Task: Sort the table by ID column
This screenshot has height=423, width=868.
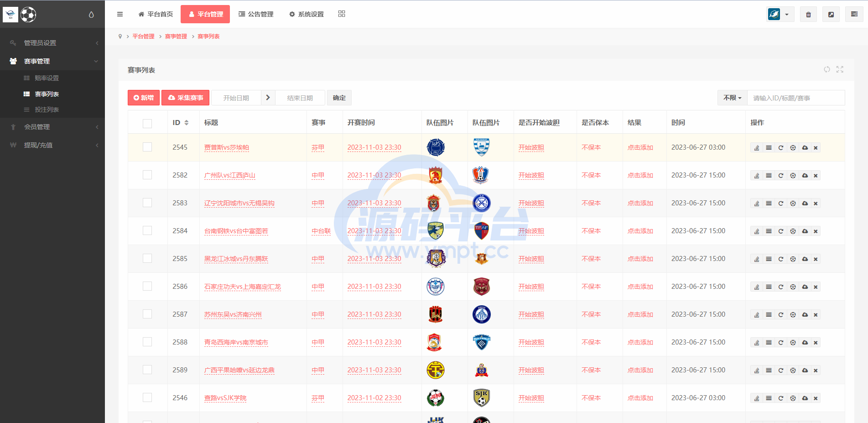Action: (181, 123)
